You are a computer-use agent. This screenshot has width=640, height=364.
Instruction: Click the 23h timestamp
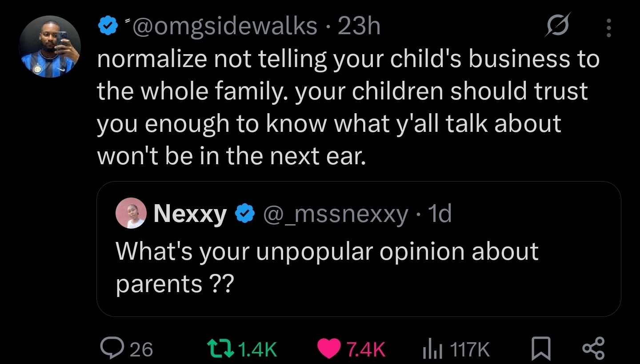[x=359, y=27]
